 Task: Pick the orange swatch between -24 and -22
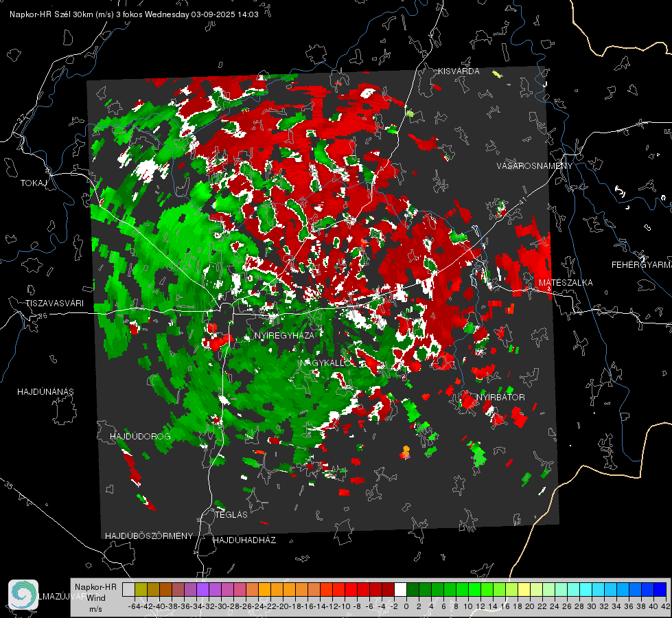(x=265, y=589)
